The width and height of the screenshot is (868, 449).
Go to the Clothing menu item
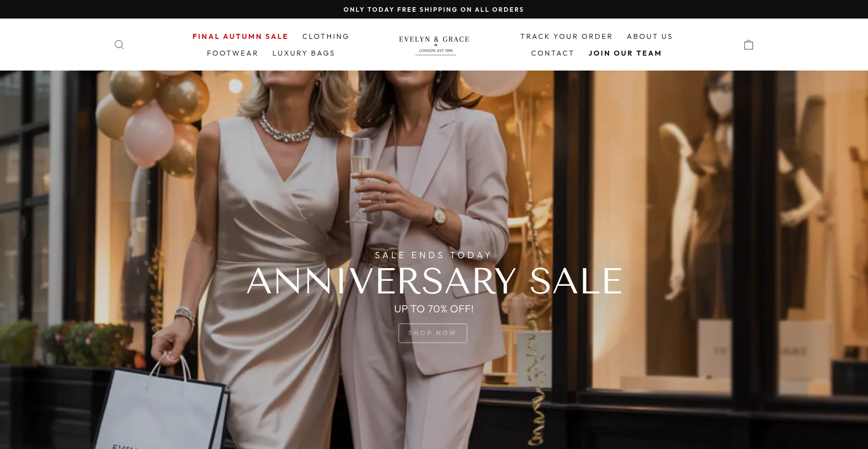tap(325, 37)
